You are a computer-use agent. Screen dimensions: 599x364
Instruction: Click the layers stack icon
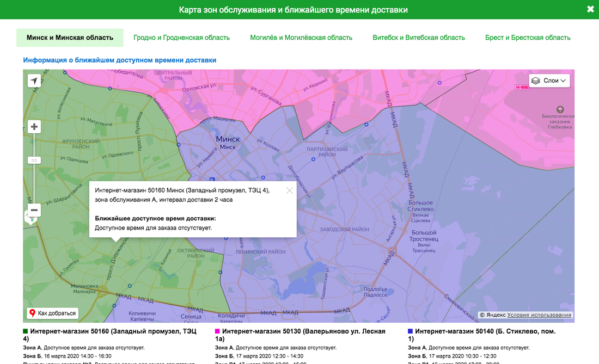pyautogui.click(x=536, y=81)
